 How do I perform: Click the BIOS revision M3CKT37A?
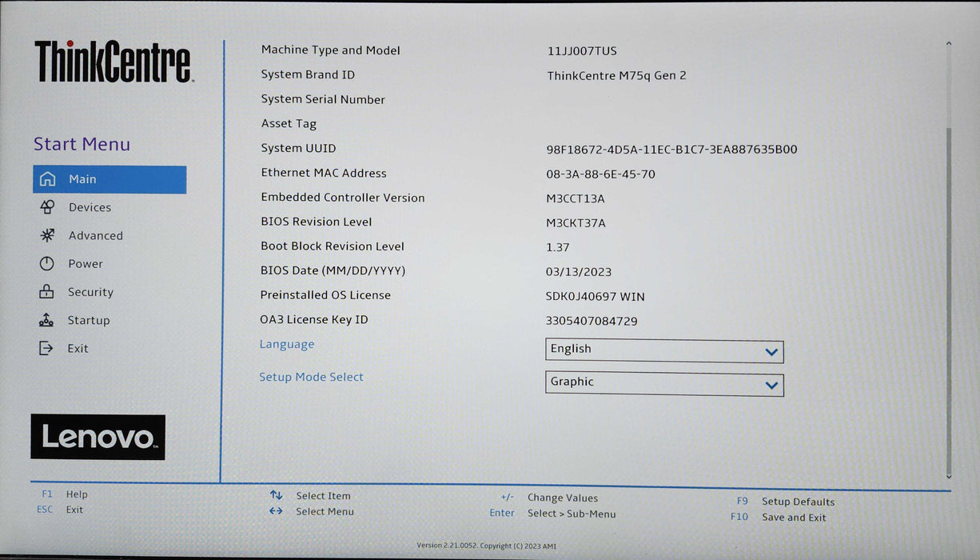pyautogui.click(x=576, y=223)
